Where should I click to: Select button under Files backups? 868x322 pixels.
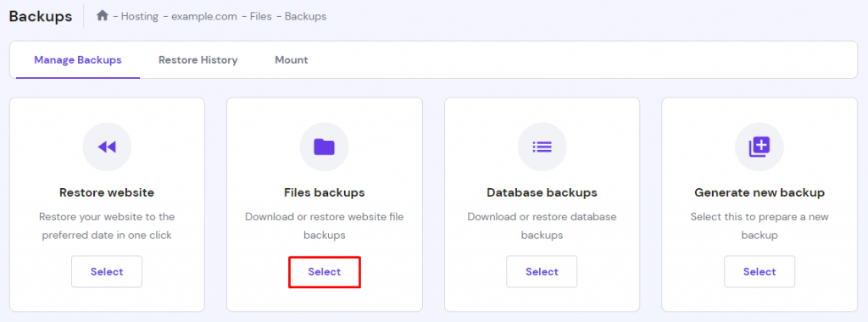tap(325, 272)
